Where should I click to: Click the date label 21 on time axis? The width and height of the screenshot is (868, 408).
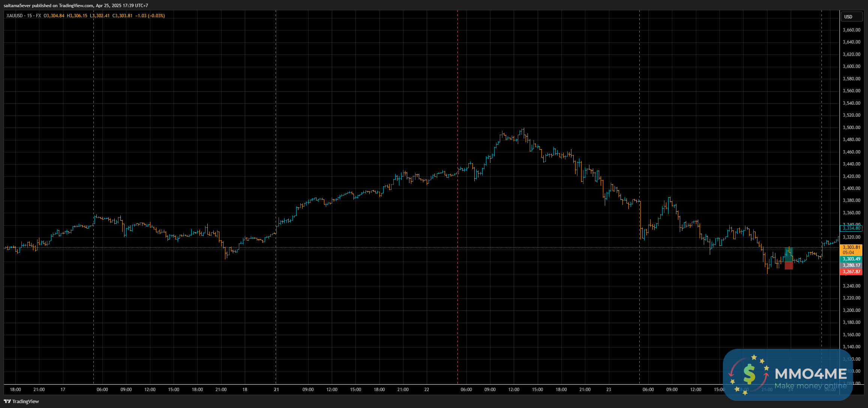click(276, 390)
